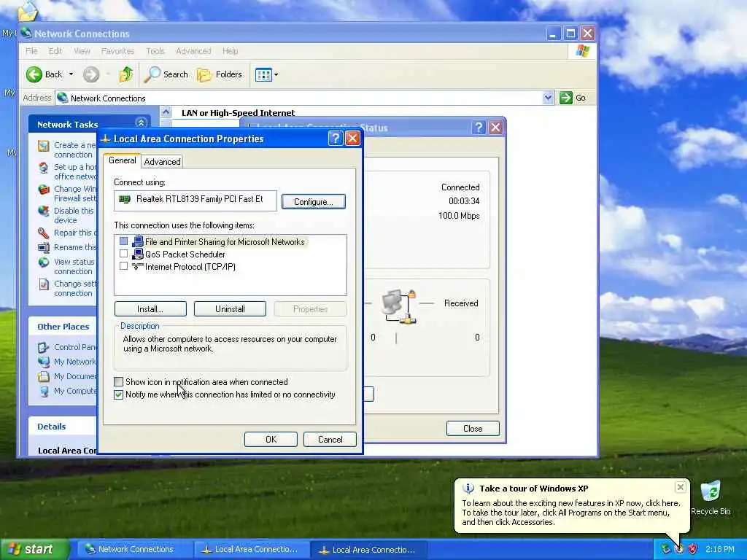This screenshot has height=560, width=747.
Task: Open Back history dropdown arrow
Action: 71,74
